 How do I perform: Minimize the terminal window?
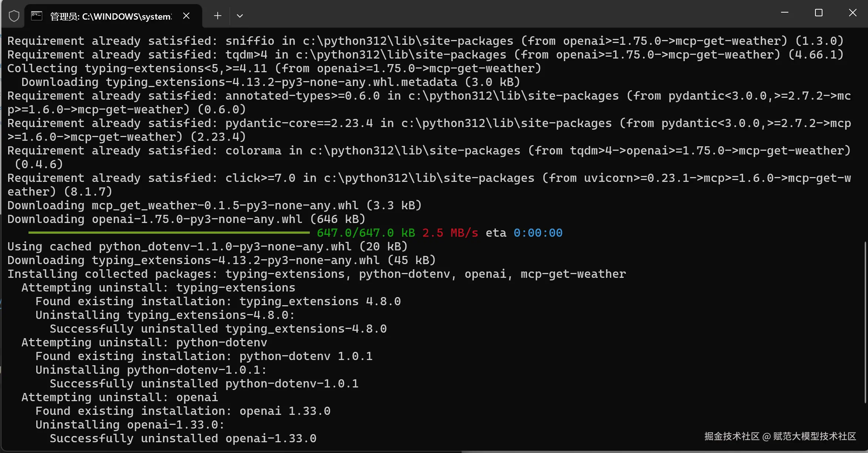(x=784, y=13)
